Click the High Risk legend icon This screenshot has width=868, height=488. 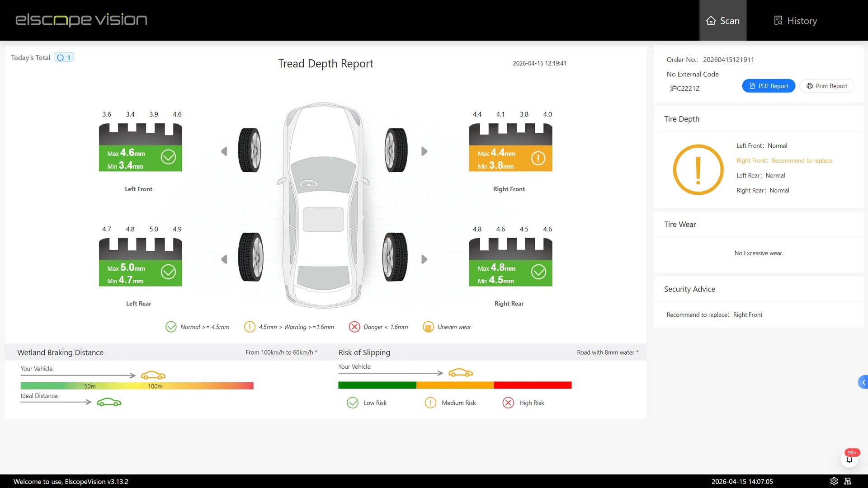click(508, 403)
